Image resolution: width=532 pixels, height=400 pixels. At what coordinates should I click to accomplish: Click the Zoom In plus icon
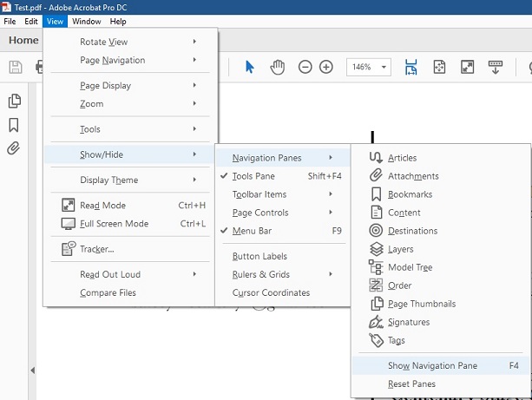[326, 67]
